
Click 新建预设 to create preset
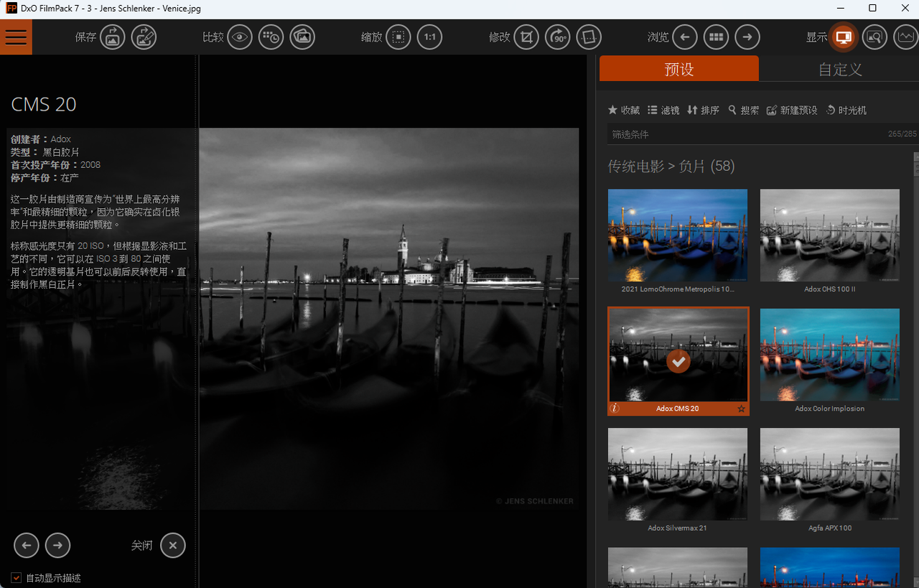click(x=792, y=110)
